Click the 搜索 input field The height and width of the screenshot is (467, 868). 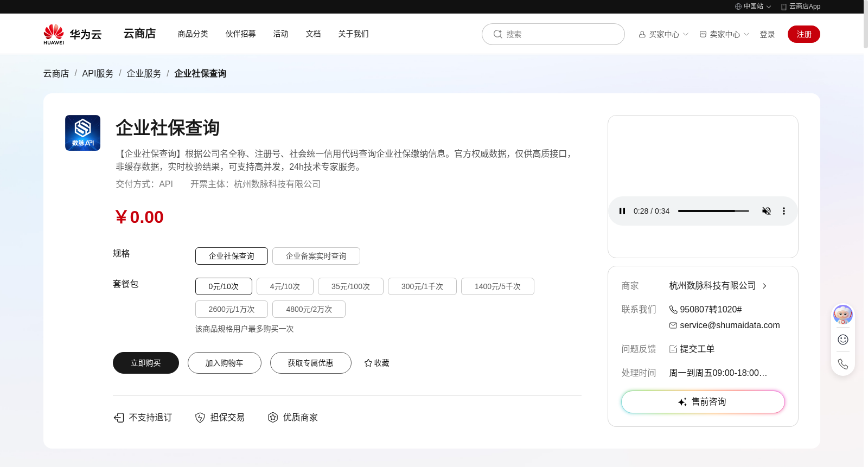tap(553, 34)
